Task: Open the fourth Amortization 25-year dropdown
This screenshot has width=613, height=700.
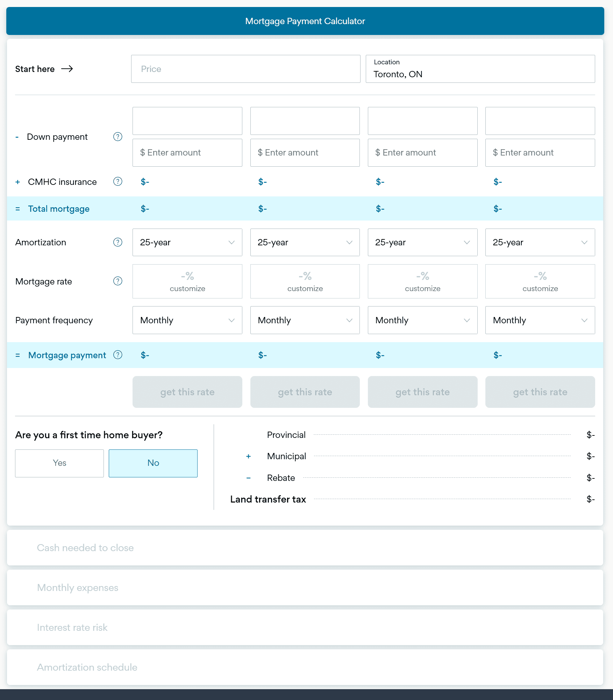Action: pos(540,242)
